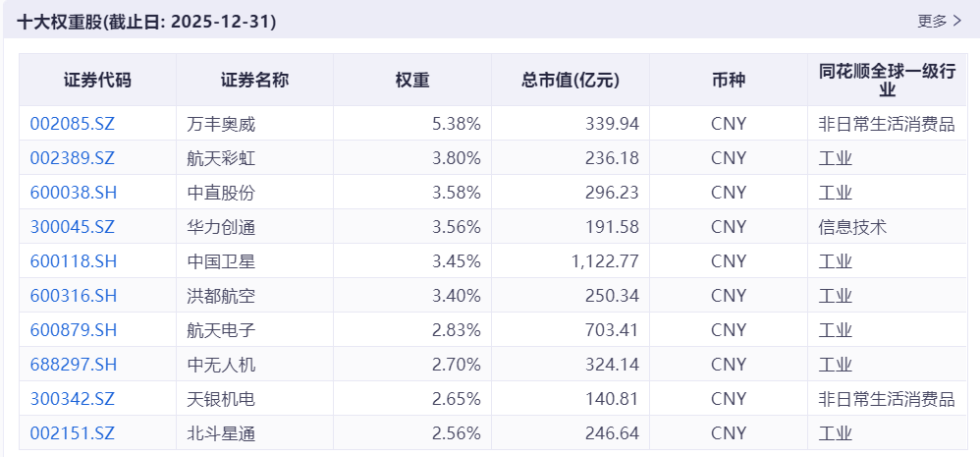Screen dimensions: 980x457
Task: Select the 万丰奥威 name cell
Action: (221, 124)
